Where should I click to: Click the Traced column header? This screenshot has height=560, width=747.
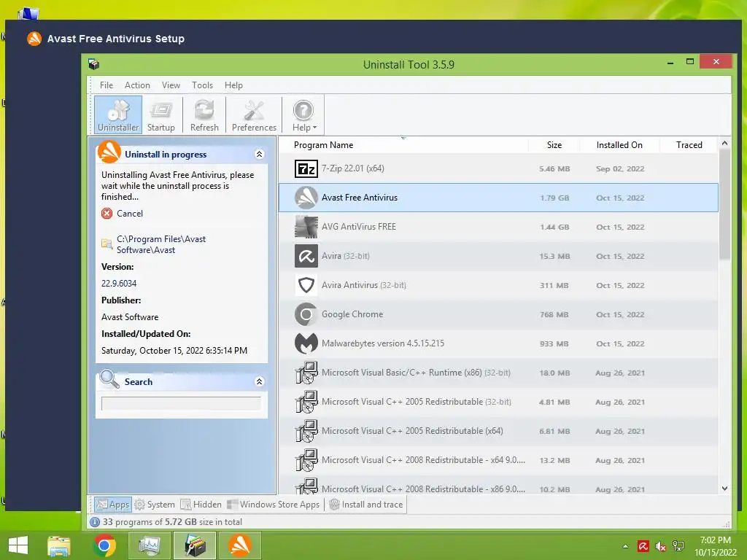(689, 145)
